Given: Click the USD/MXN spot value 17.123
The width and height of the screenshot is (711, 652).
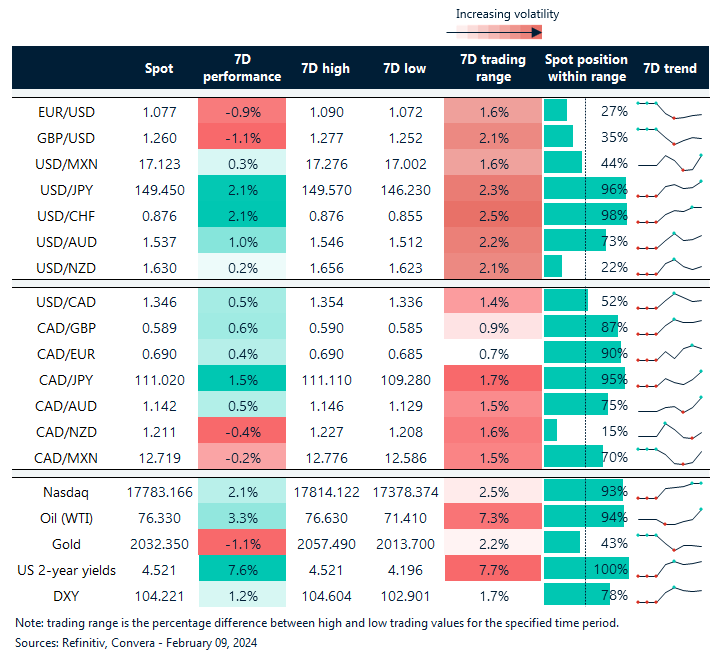Looking at the screenshot, I should point(158,161).
